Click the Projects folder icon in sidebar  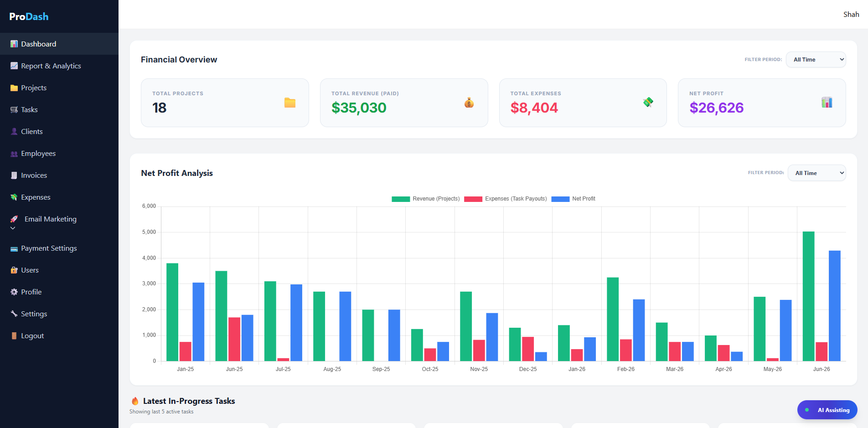point(14,88)
